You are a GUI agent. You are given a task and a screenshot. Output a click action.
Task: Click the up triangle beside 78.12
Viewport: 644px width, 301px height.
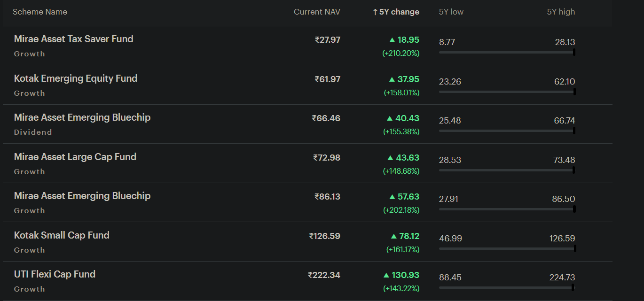(394, 236)
